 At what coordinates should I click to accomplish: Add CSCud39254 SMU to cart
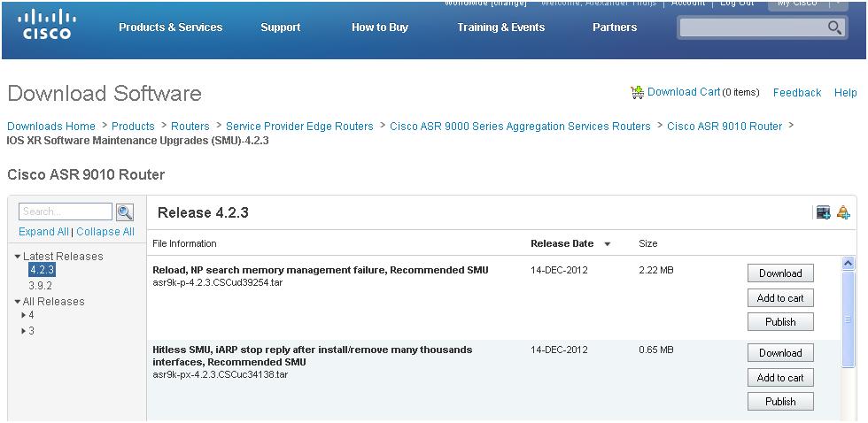(780, 297)
